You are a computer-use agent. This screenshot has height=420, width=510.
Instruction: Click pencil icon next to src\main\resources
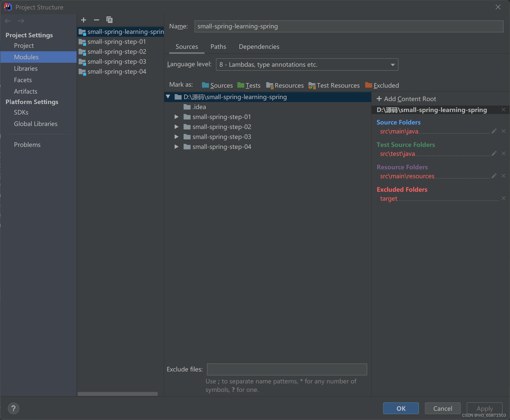pos(494,176)
